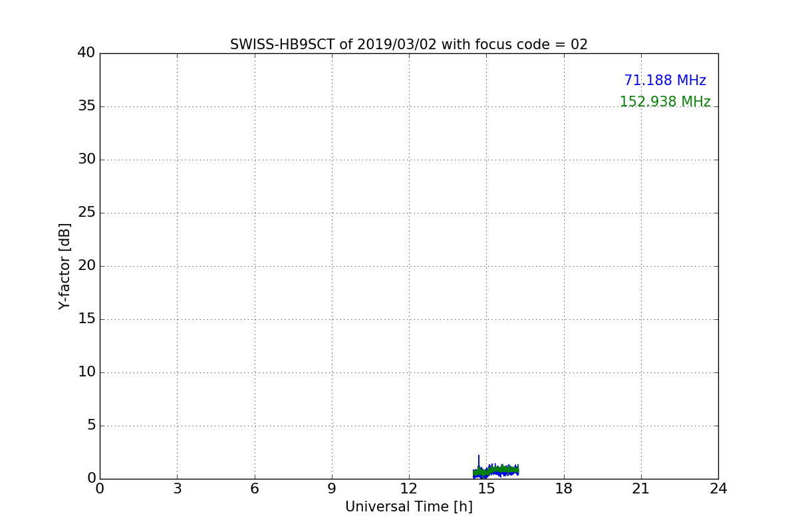Click the y-axis tick label 10
The image size is (798, 532).
(x=86, y=372)
